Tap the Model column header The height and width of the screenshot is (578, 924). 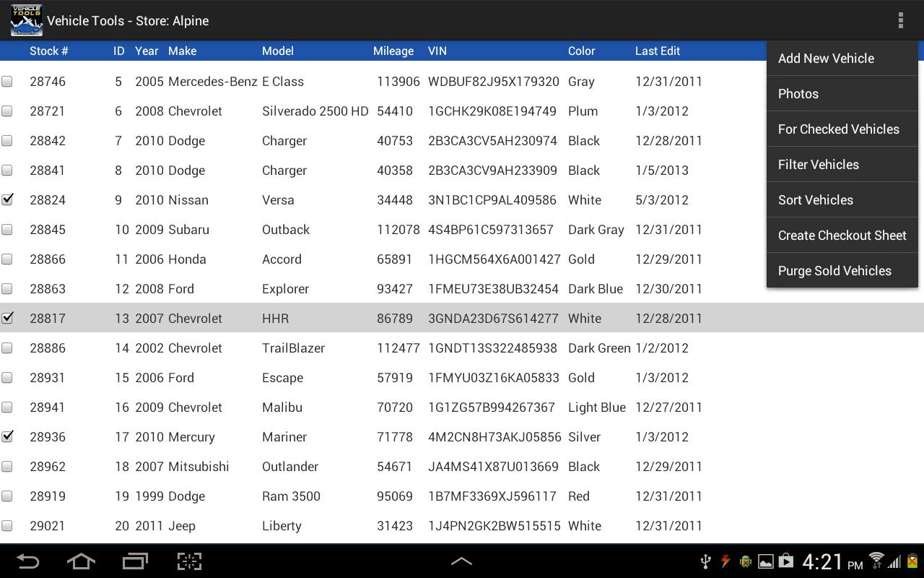coord(278,51)
